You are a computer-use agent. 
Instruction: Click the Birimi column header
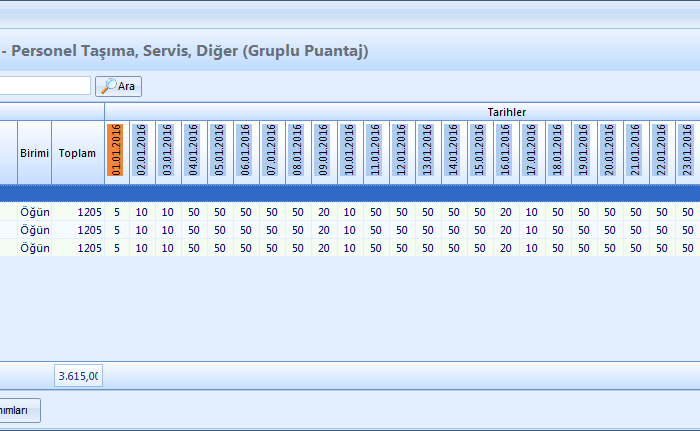(x=35, y=153)
